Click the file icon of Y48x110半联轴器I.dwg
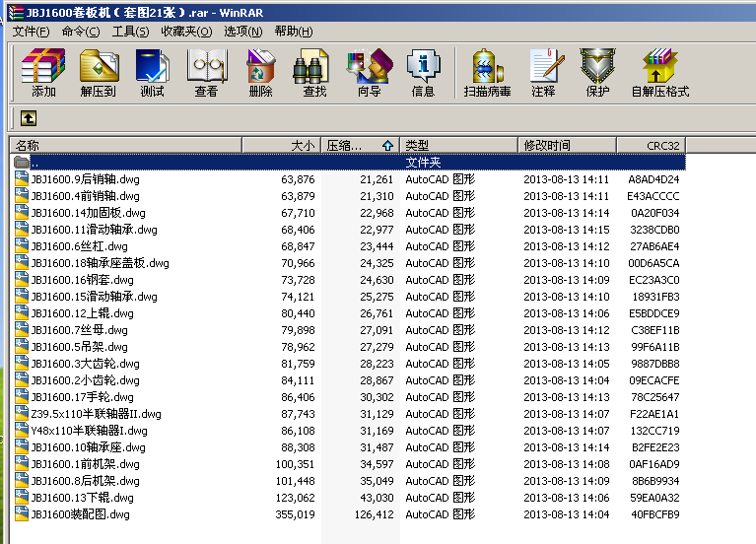This screenshot has height=544, width=756. point(22,431)
